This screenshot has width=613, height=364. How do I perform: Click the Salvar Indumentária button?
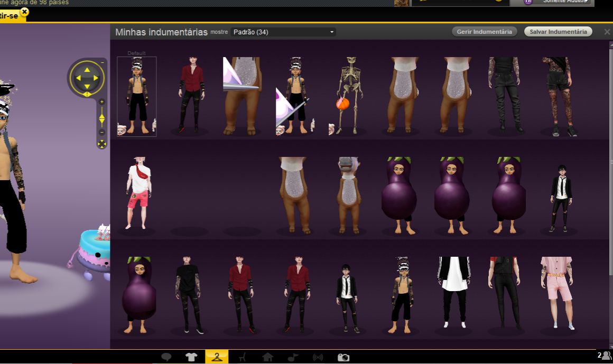[558, 32]
